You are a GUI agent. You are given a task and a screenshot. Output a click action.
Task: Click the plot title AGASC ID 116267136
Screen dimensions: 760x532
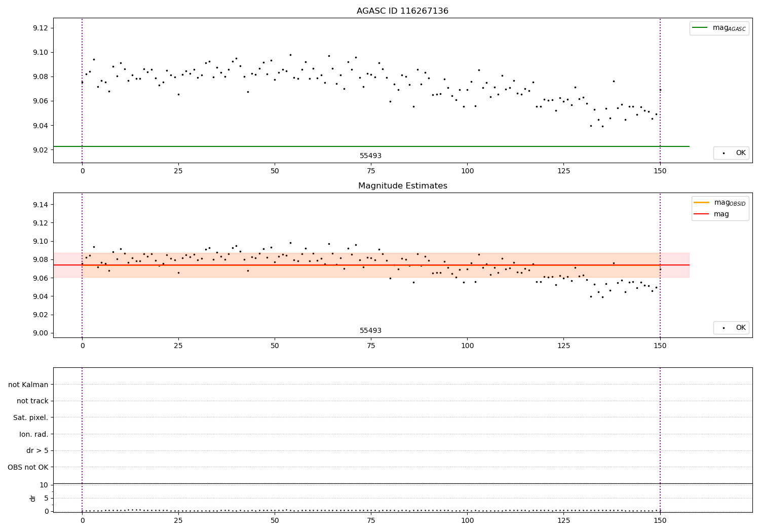click(x=402, y=11)
